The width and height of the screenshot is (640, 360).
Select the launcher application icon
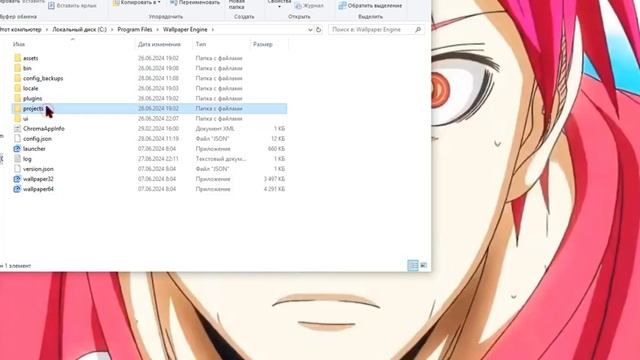click(17, 149)
